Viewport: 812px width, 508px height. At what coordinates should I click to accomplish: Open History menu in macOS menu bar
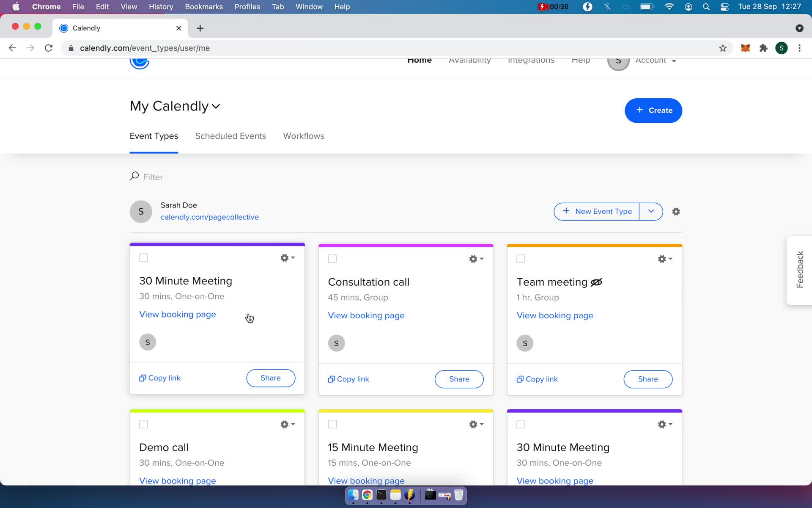pos(161,7)
